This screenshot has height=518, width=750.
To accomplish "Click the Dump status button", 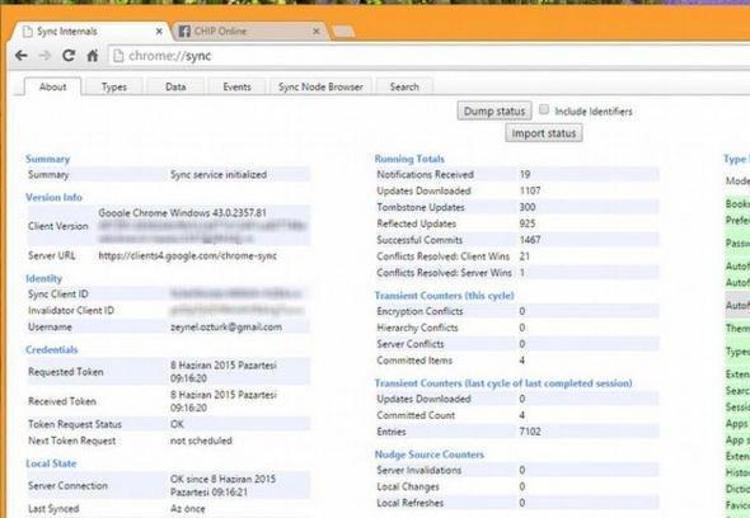I will [x=494, y=111].
